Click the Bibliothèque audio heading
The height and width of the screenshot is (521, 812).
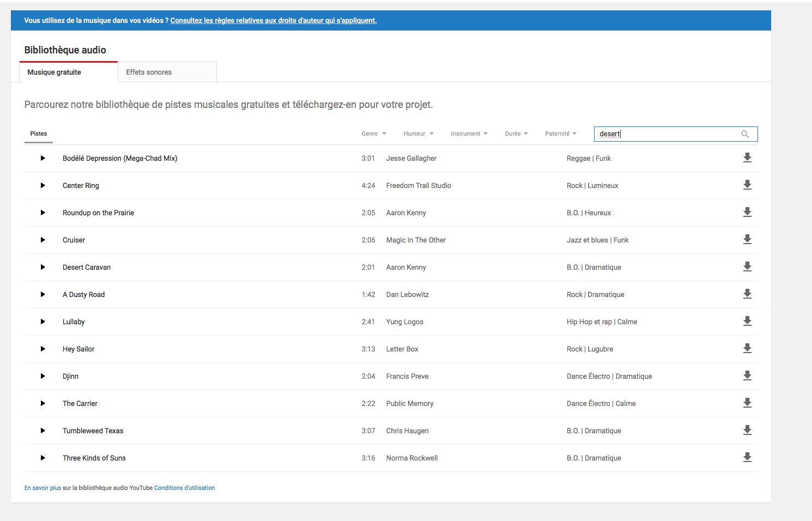(65, 50)
